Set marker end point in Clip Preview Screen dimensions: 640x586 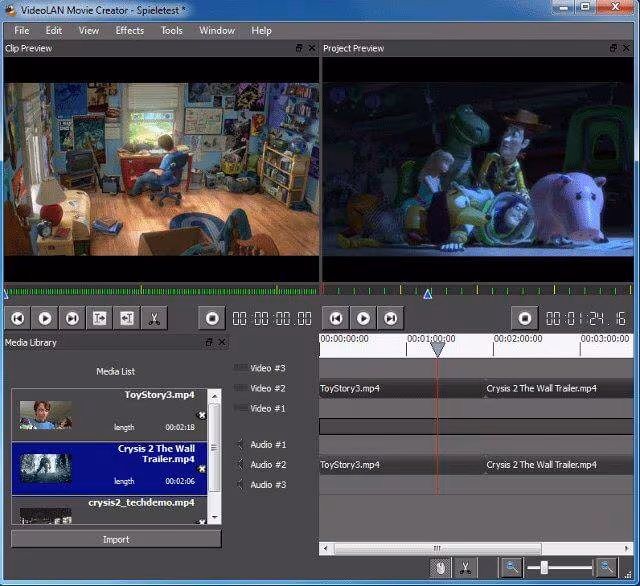click(x=127, y=318)
